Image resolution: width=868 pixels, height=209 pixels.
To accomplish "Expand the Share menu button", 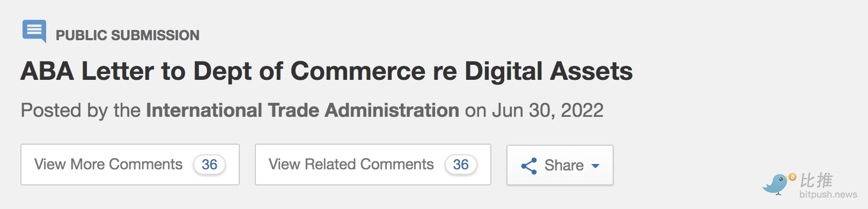I will pyautogui.click(x=560, y=165).
